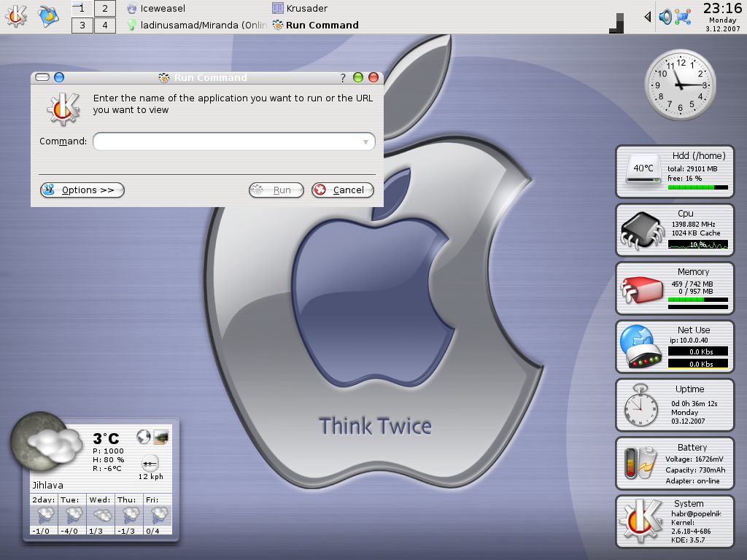Click the 1398.882 MHz CPU speed text
Image resolution: width=747 pixels, height=560 pixels.
(x=693, y=225)
